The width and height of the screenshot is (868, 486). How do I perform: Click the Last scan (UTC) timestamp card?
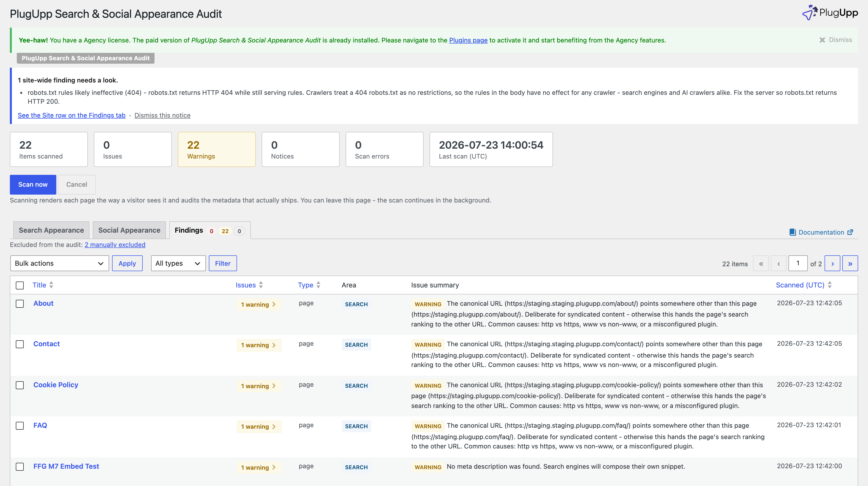click(491, 149)
